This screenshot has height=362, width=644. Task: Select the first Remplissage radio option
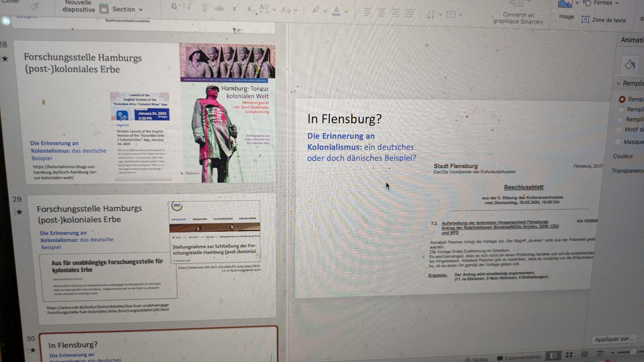point(622,99)
